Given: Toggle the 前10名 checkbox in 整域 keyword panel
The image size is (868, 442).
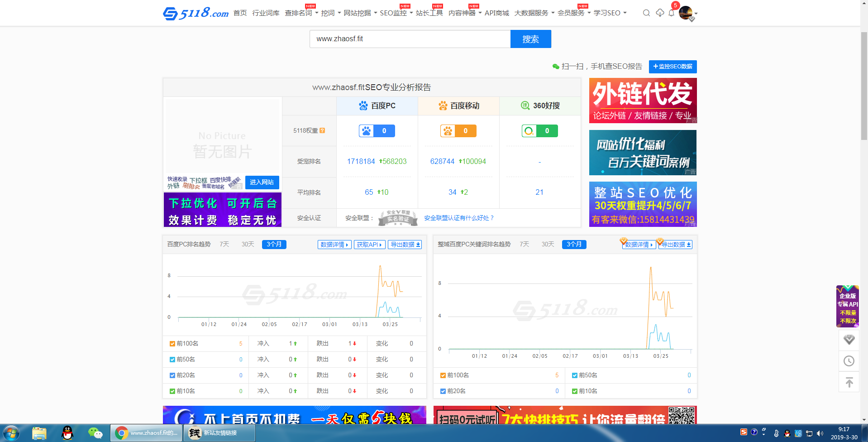Looking at the screenshot, I should click(x=575, y=391).
